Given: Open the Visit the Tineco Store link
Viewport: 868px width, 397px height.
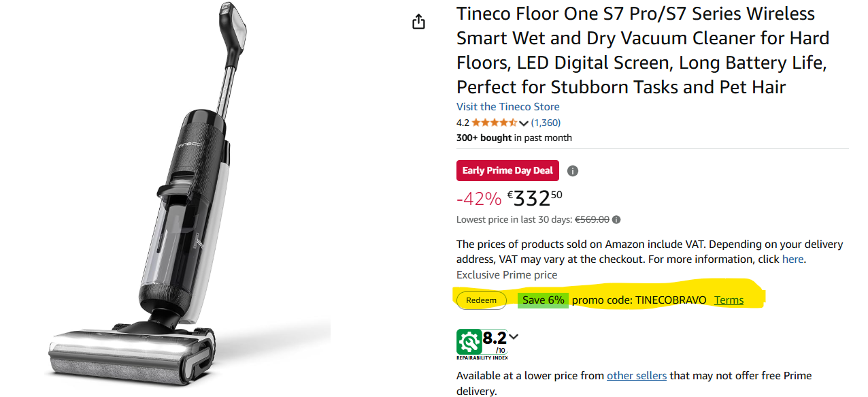Looking at the screenshot, I should pyautogui.click(x=507, y=107).
